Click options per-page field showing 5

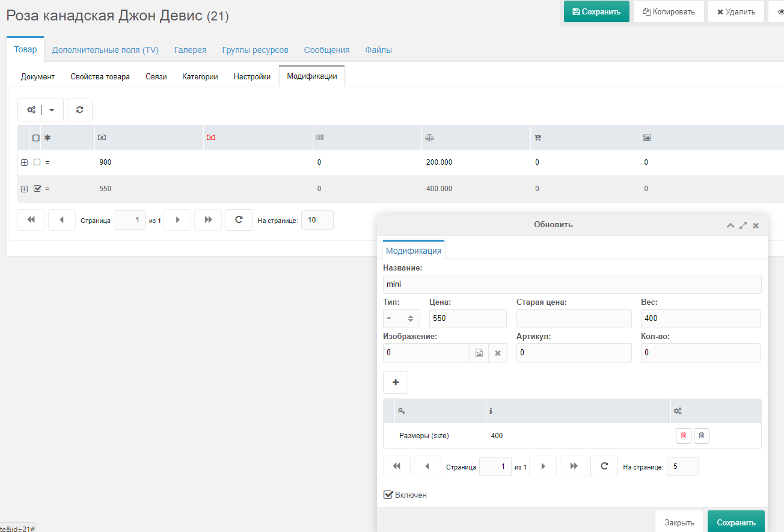pyautogui.click(x=683, y=466)
